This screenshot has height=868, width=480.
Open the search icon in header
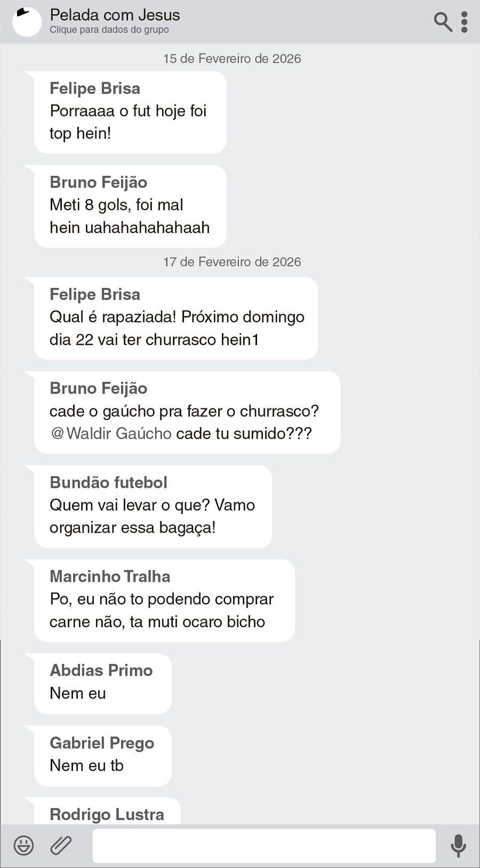pyautogui.click(x=443, y=22)
